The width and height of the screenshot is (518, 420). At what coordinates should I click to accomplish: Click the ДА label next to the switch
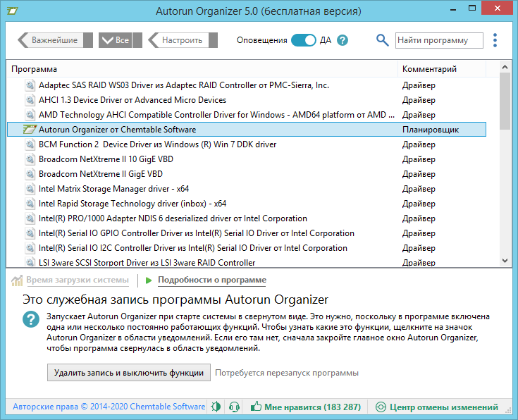tap(326, 40)
